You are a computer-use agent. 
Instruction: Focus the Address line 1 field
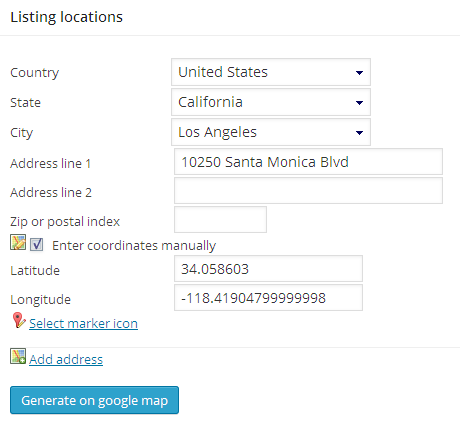pyautogui.click(x=308, y=162)
